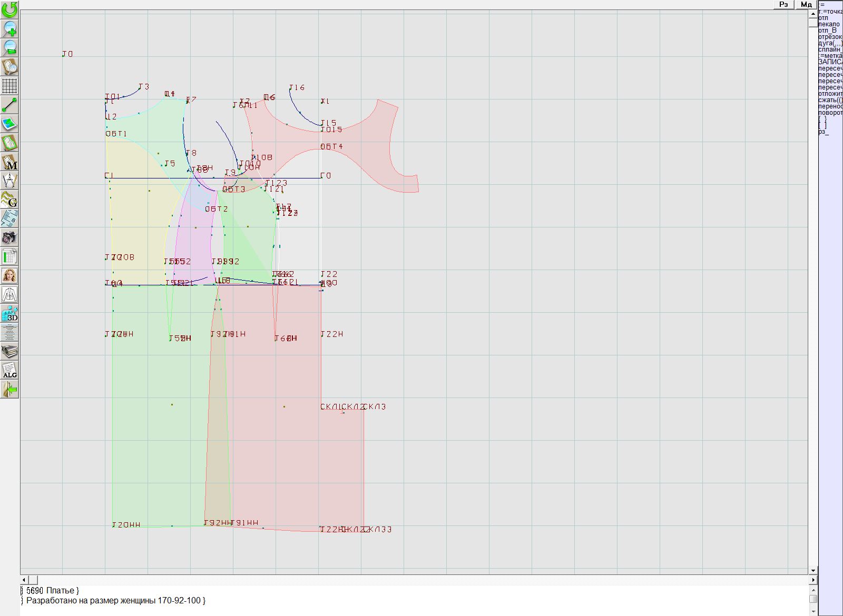Viewport: 843px width, 616px height.
Task: Select the line segment tool
Action: [x=9, y=105]
